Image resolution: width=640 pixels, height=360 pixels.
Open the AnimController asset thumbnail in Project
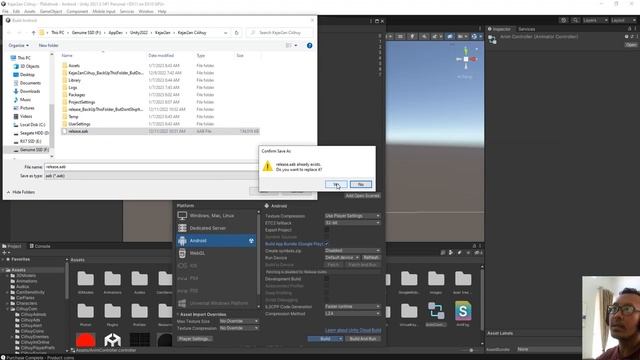[436, 311]
